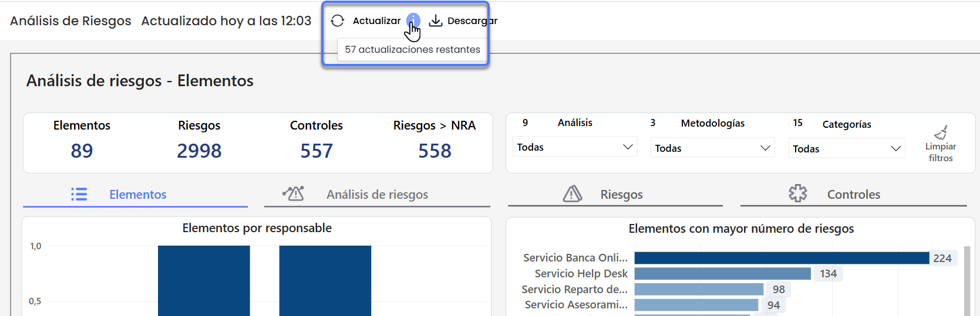Image resolution: width=980 pixels, height=316 pixels.
Task: Click the Servicio Help Desk bar
Action: [722, 274]
